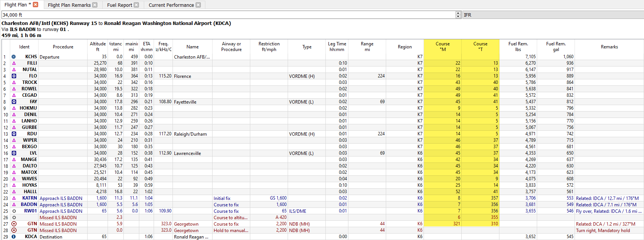Click the GTN NDB icon in row 27
Image resolution: width=644 pixels, height=240 pixels.
coord(14,224)
